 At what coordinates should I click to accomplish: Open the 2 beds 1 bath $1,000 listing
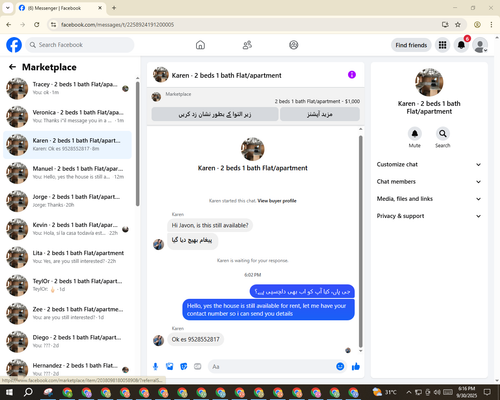(317, 101)
